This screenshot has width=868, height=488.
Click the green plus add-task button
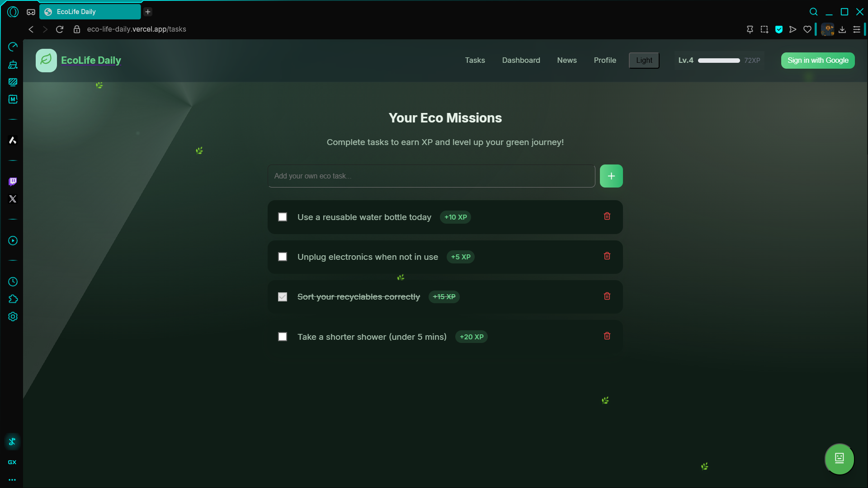click(611, 176)
